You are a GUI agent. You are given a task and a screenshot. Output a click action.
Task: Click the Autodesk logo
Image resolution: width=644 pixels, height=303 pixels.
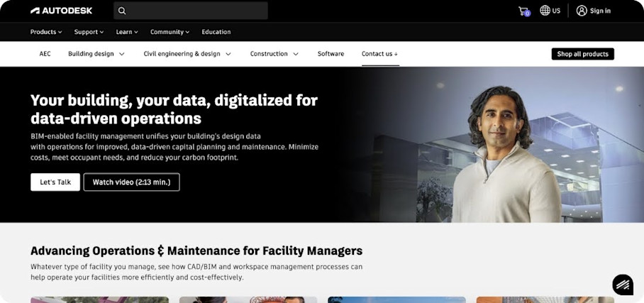click(61, 11)
